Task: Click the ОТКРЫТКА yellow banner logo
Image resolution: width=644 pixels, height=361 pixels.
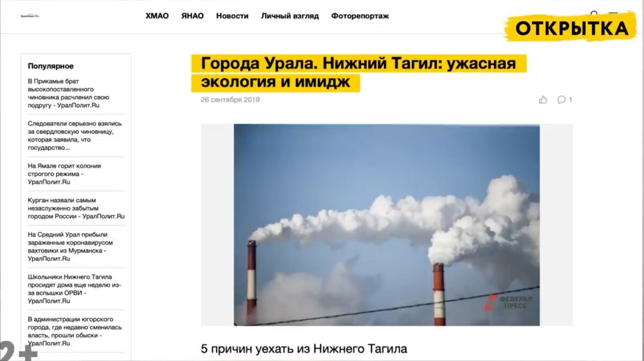Action: click(x=572, y=27)
